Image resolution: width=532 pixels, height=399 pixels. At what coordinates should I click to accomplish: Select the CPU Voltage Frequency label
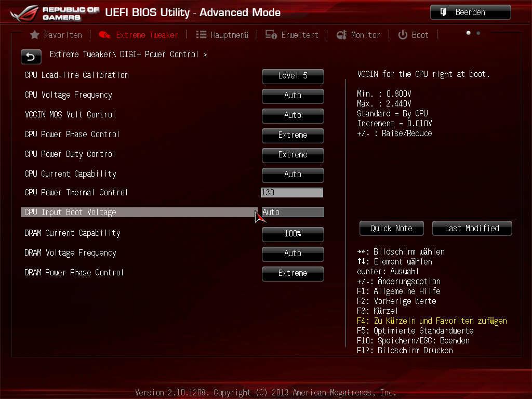point(68,95)
